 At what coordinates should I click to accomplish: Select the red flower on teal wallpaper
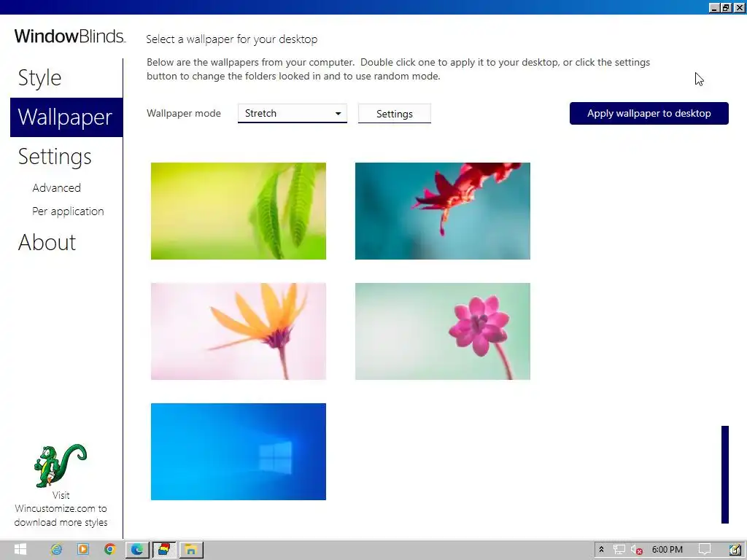click(443, 211)
